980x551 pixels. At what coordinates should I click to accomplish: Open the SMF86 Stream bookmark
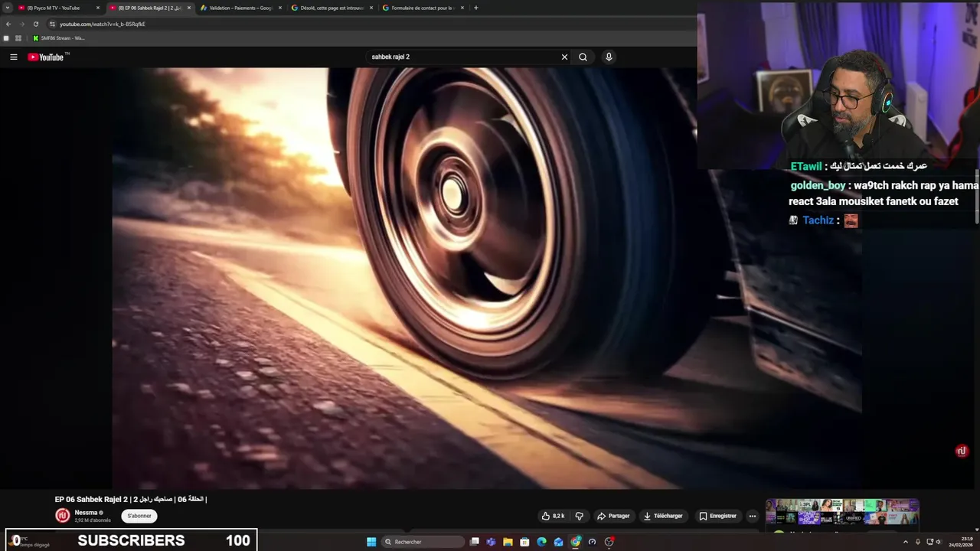pyautogui.click(x=59, y=38)
